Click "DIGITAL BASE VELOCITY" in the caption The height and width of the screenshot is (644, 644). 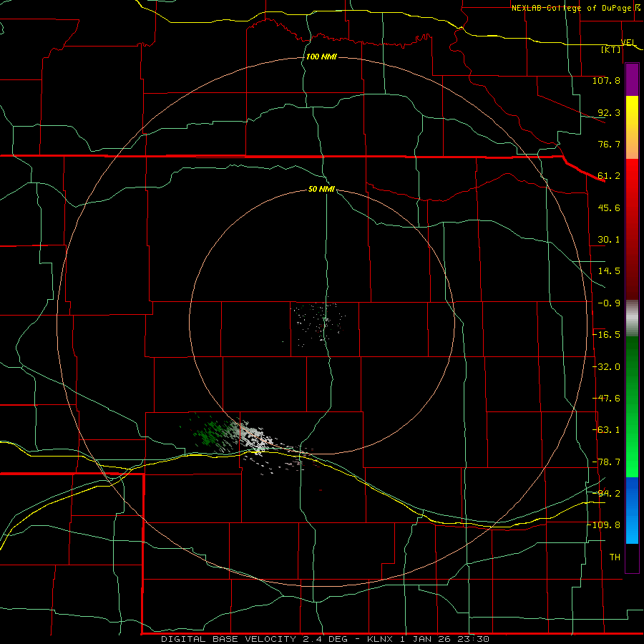(x=228, y=639)
